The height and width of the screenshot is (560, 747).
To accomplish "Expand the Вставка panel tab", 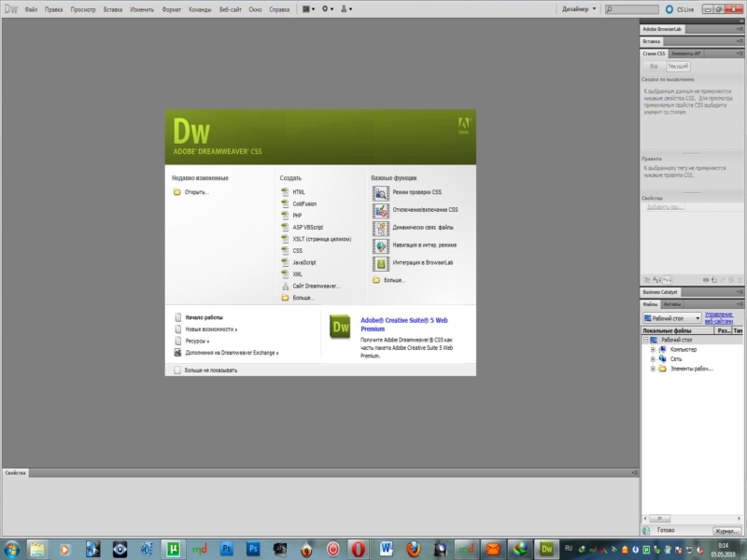I will [x=651, y=41].
